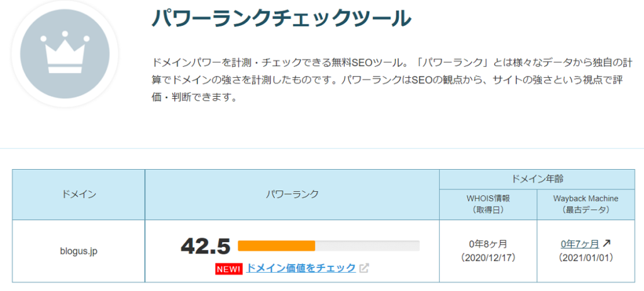Image resolution: width=644 pixels, height=291 pixels.
Task: Click the WHOIS value 0年8ヶ月
Action: (x=488, y=244)
